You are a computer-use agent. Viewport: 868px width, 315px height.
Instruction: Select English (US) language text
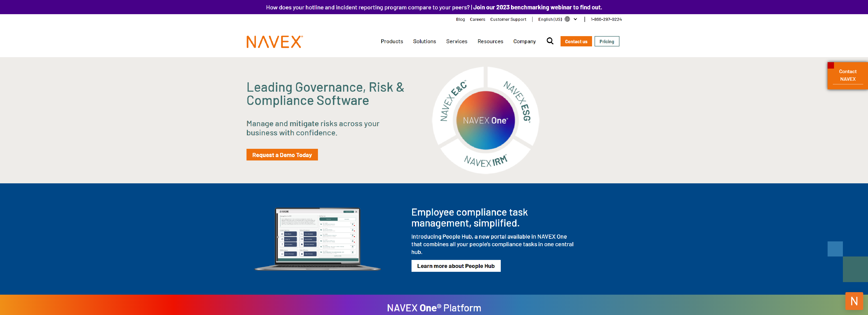(550, 19)
